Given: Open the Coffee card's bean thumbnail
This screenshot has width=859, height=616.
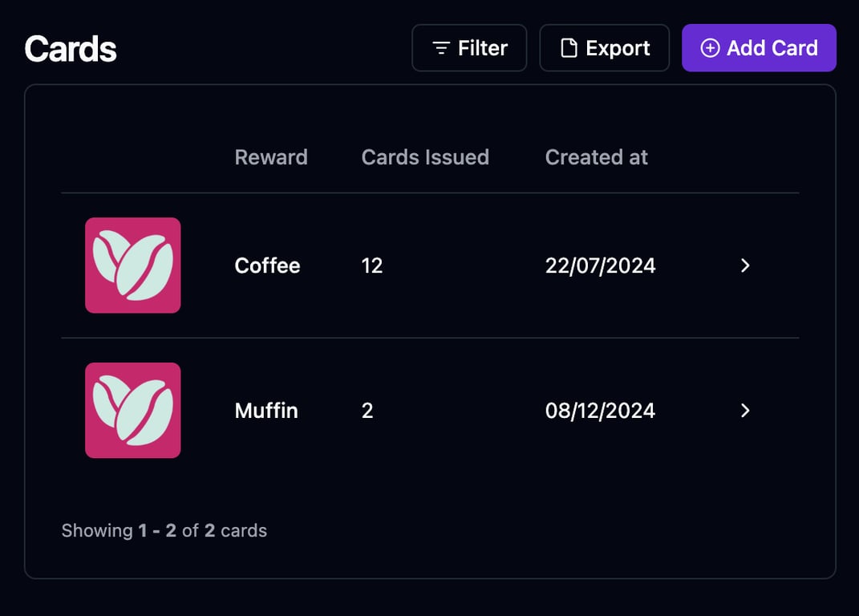Looking at the screenshot, I should coord(133,265).
